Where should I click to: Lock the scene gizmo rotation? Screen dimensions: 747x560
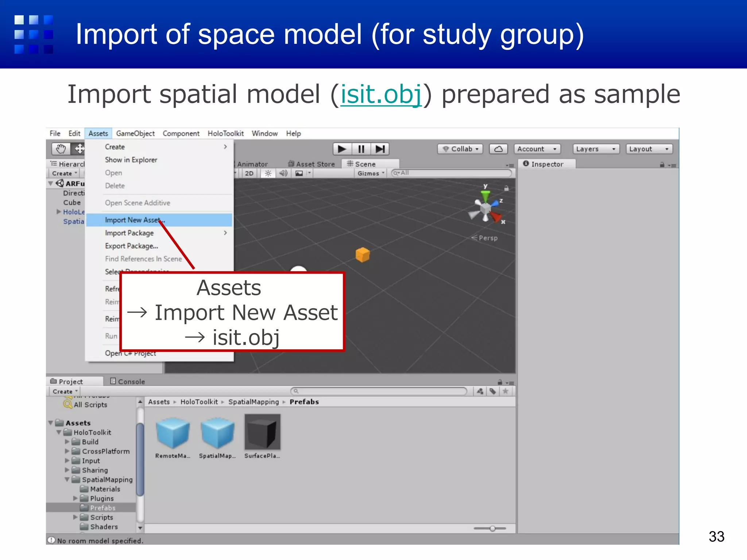tap(506, 188)
